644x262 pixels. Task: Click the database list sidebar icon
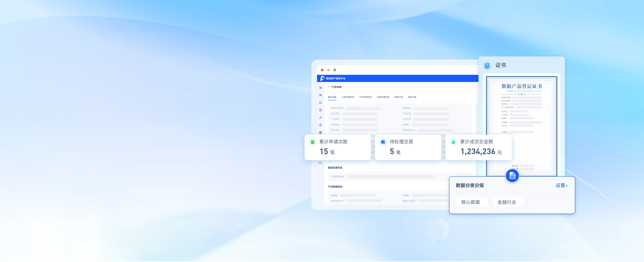coord(320,110)
